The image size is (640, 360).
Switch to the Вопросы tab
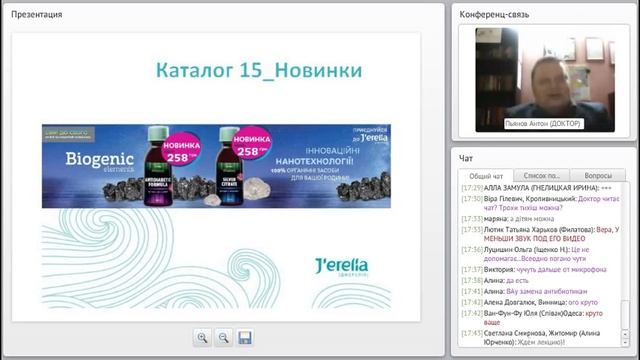[x=598, y=176]
